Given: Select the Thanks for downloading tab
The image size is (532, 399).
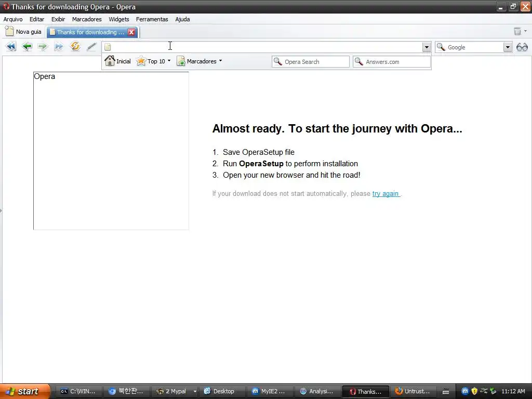Looking at the screenshot, I should point(87,32).
